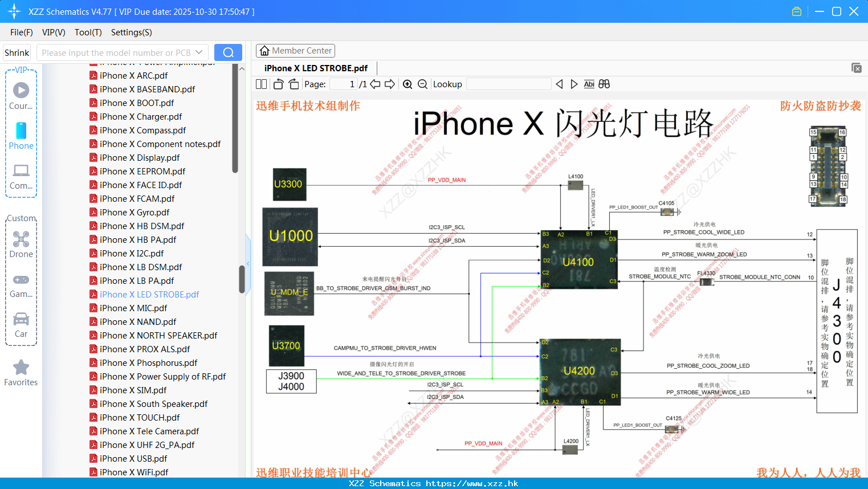Go to next page arrow
This screenshot has height=489, width=868.
(390, 84)
